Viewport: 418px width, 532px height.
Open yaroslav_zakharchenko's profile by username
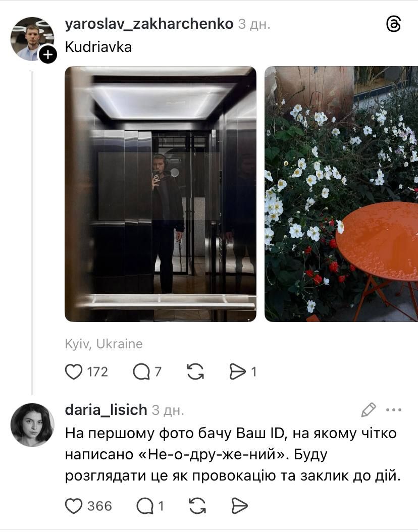149,24
